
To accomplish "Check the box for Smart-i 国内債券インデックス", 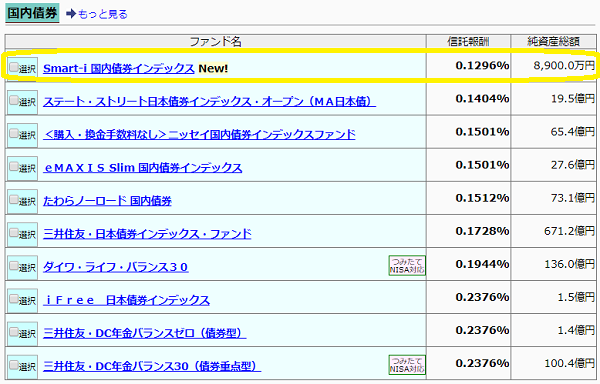I will click(x=14, y=67).
